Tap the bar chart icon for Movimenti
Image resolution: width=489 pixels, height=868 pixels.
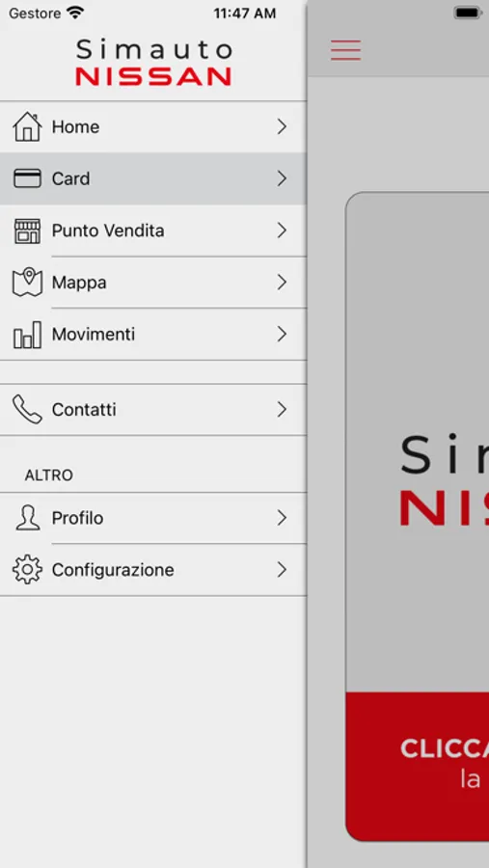pyautogui.click(x=27, y=335)
